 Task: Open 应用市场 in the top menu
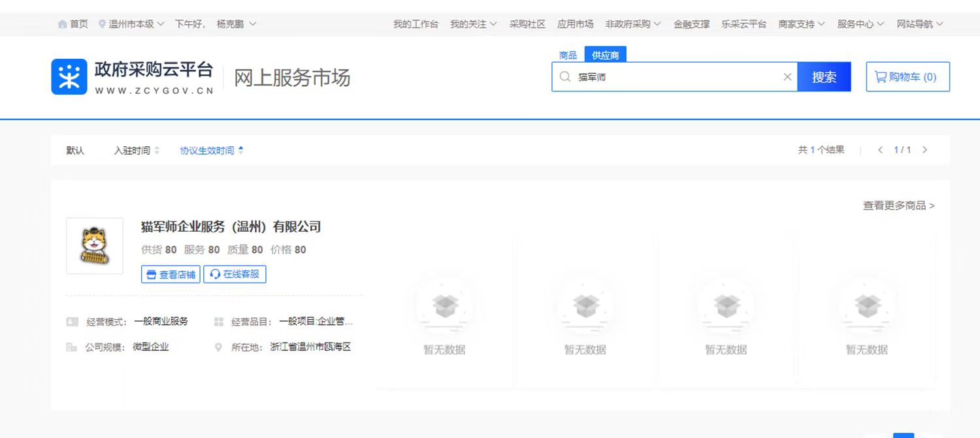click(x=576, y=24)
